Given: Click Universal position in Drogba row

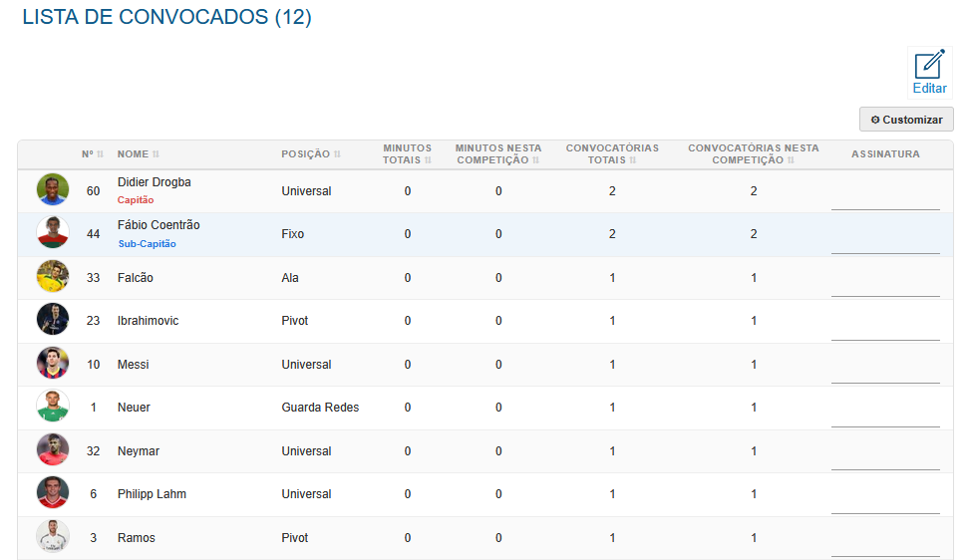Looking at the screenshot, I should (306, 191).
